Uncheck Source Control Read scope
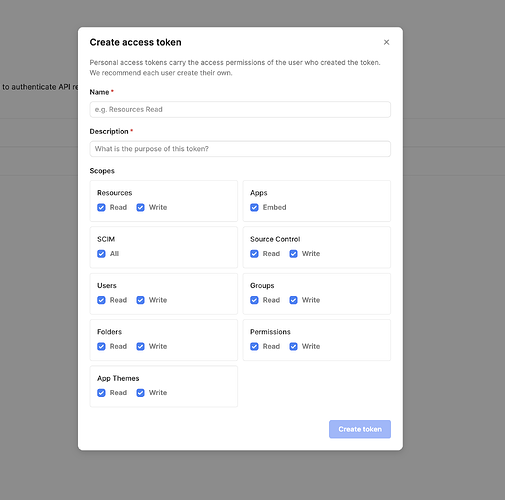Image resolution: width=505 pixels, height=500 pixels. coord(254,254)
